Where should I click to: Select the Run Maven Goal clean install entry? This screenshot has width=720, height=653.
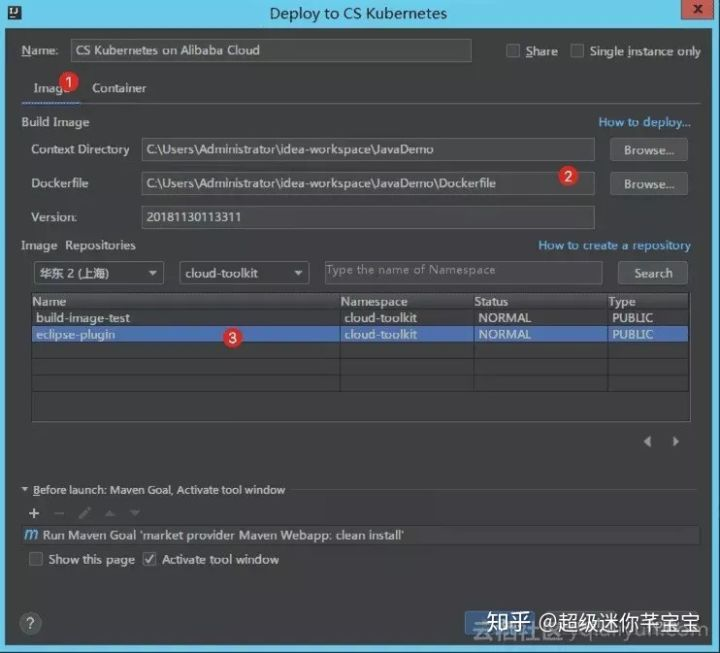361,535
